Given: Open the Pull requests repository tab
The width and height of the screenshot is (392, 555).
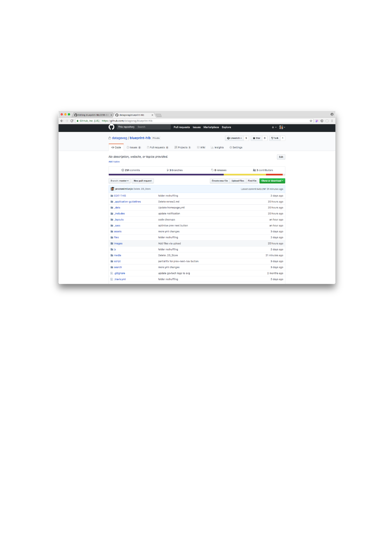Looking at the screenshot, I should click(x=158, y=147).
